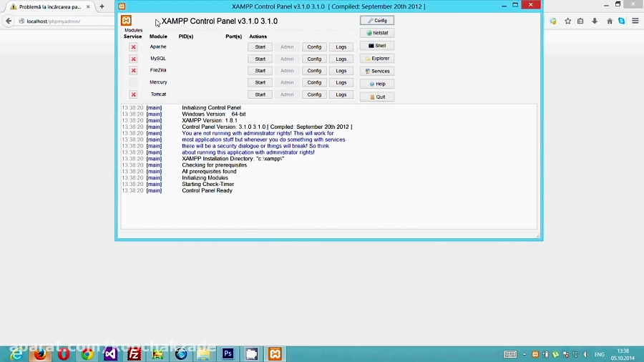Open Help from the side panel
This screenshot has height=362, width=644.
(377, 84)
